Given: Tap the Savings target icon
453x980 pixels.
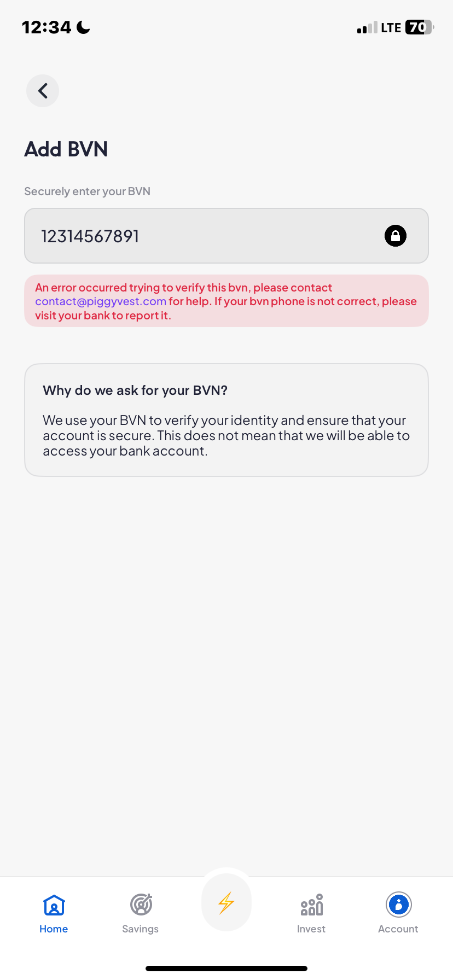Looking at the screenshot, I should coord(141,905).
